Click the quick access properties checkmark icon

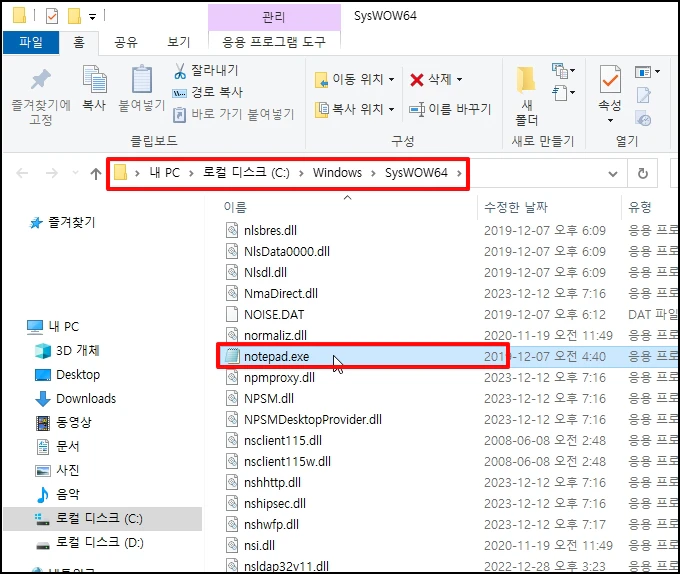[x=52, y=16]
